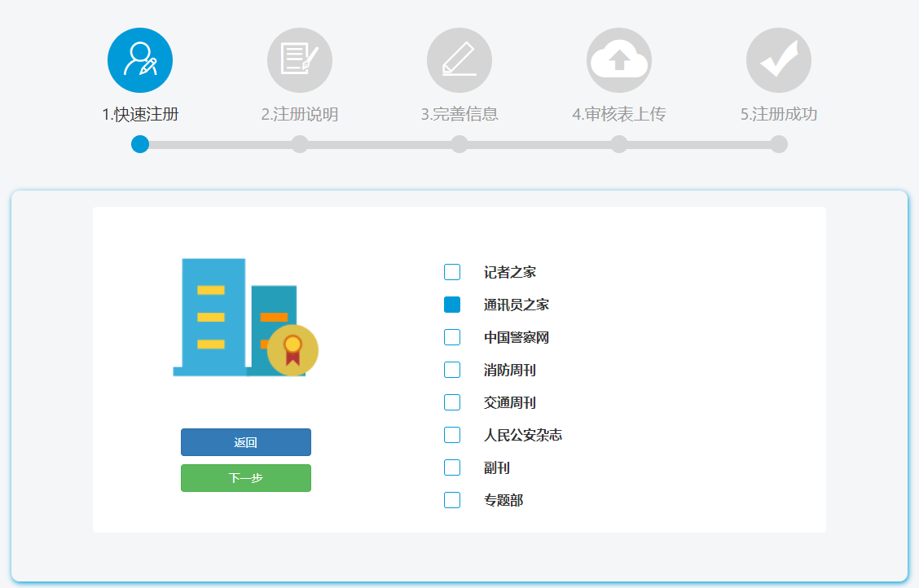The width and height of the screenshot is (919, 588).
Task: Click the progress dot under 完善信息
Action: point(459,144)
